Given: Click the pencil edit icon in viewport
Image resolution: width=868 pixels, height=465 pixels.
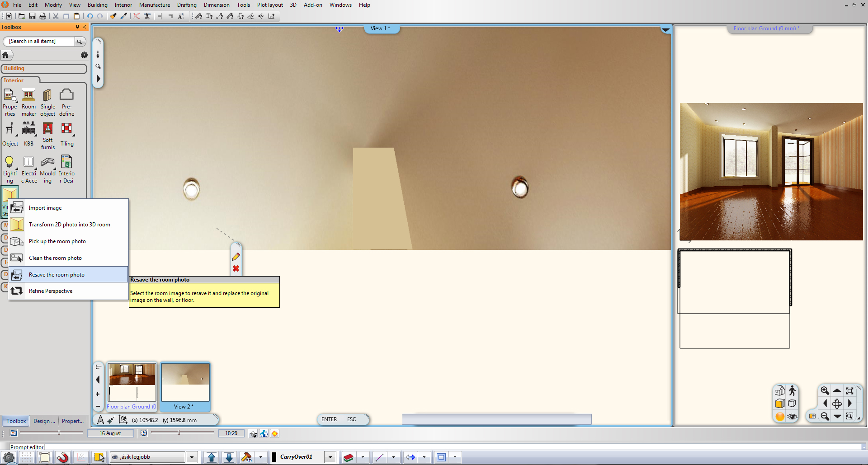Looking at the screenshot, I should (x=236, y=257).
